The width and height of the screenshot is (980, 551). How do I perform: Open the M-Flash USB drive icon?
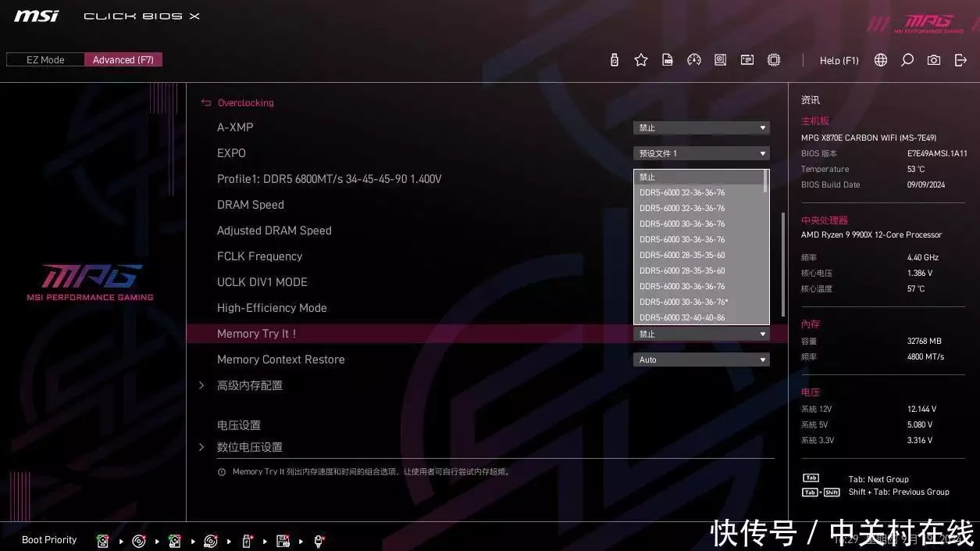pyautogui.click(x=615, y=60)
